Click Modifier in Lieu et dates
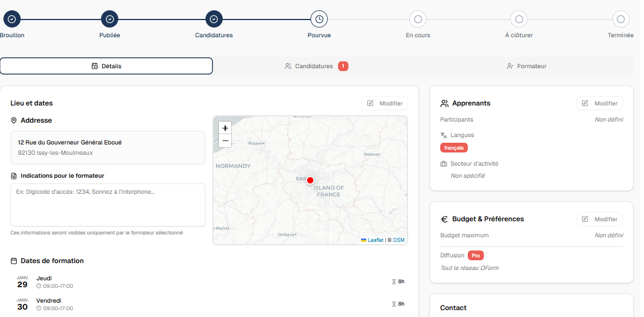 385,103
